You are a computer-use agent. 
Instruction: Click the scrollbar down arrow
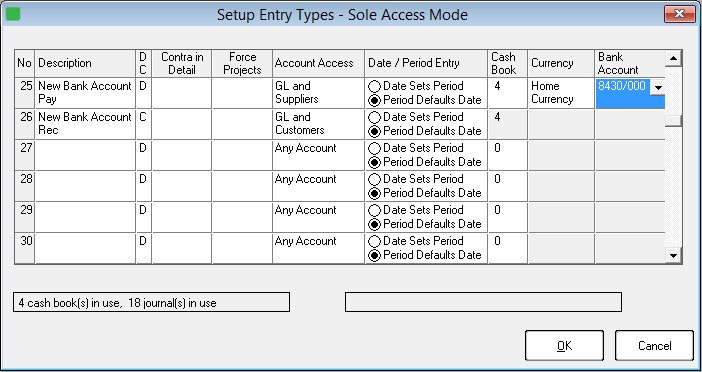[x=673, y=256]
